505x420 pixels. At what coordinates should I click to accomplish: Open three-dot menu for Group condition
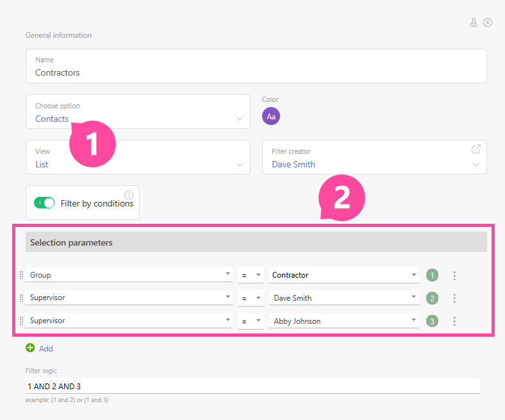coord(454,276)
